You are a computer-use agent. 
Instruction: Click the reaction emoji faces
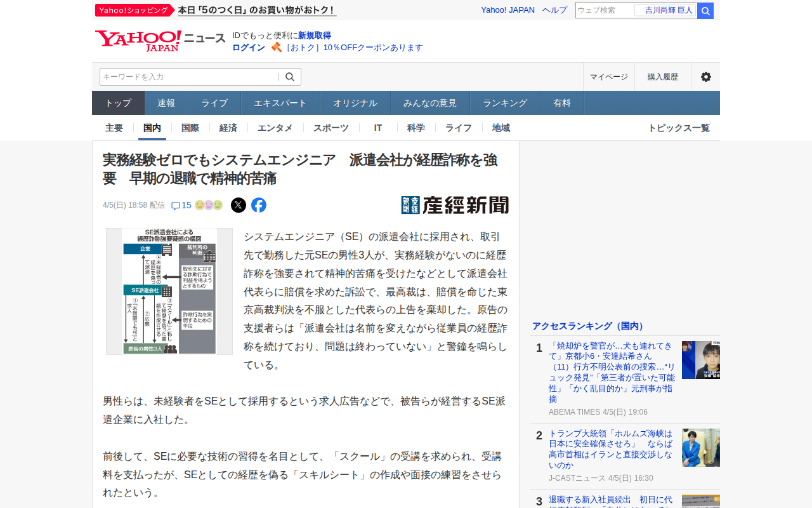click(x=209, y=205)
